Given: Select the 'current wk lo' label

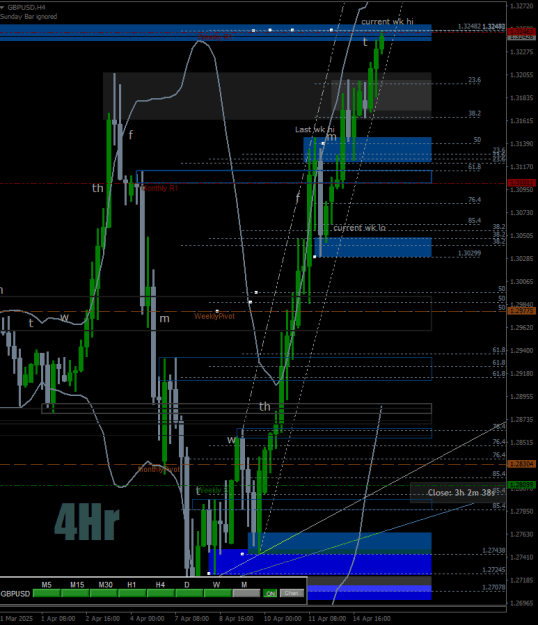Looking at the screenshot, I should click(359, 228).
